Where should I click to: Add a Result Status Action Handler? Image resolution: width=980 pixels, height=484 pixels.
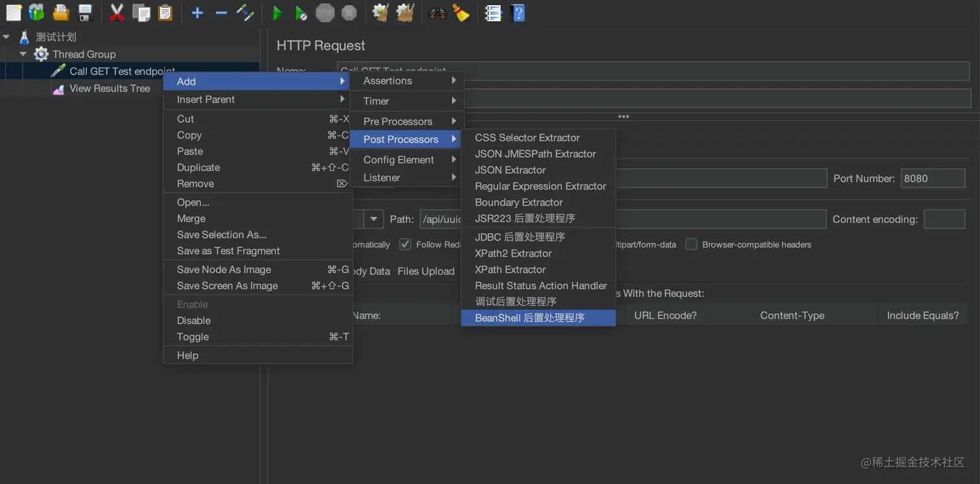tap(538, 286)
